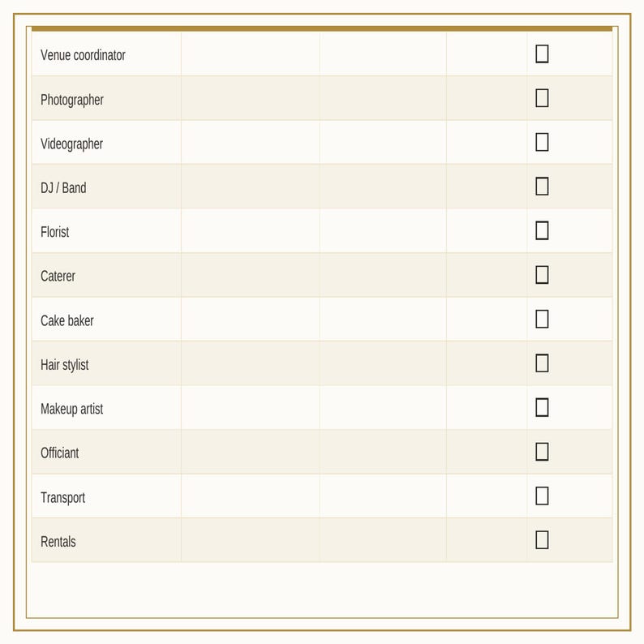Select the Caterer row label
The width and height of the screenshot is (644, 644).
[58, 276]
